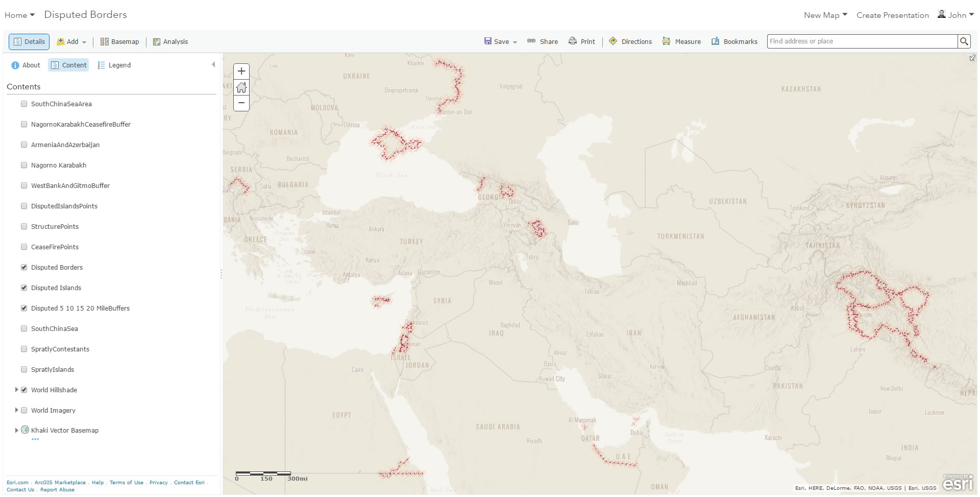Click the Create Presentation link
980x497 pixels.
tap(893, 15)
